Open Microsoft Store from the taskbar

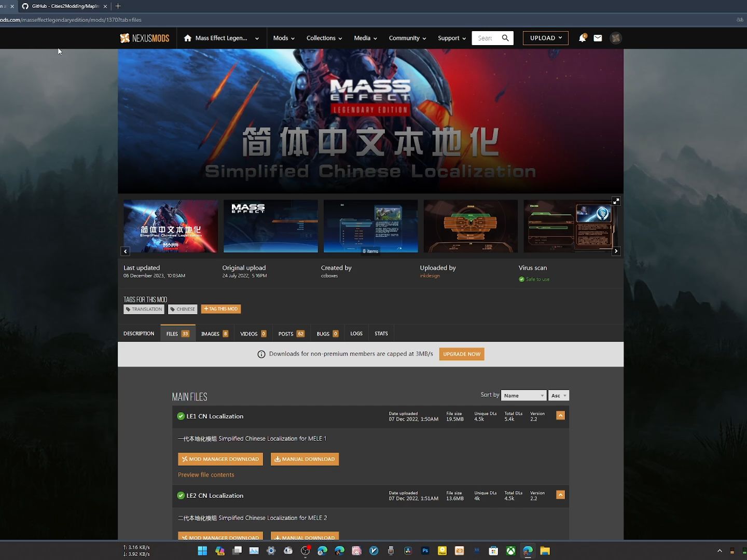point(493,551)
